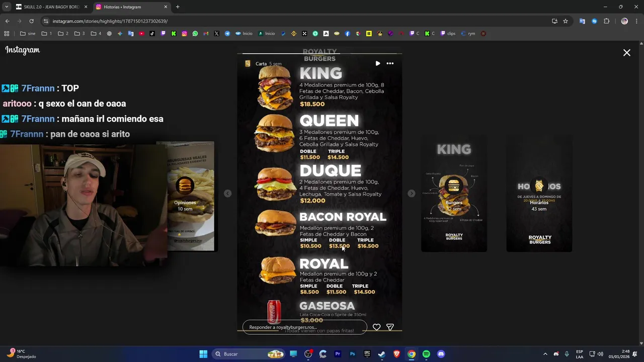Image resolution: width=644 pixels, height=362 pixels.
Task: Like the story with the heart icon
Action: click(x=376, y=327)
